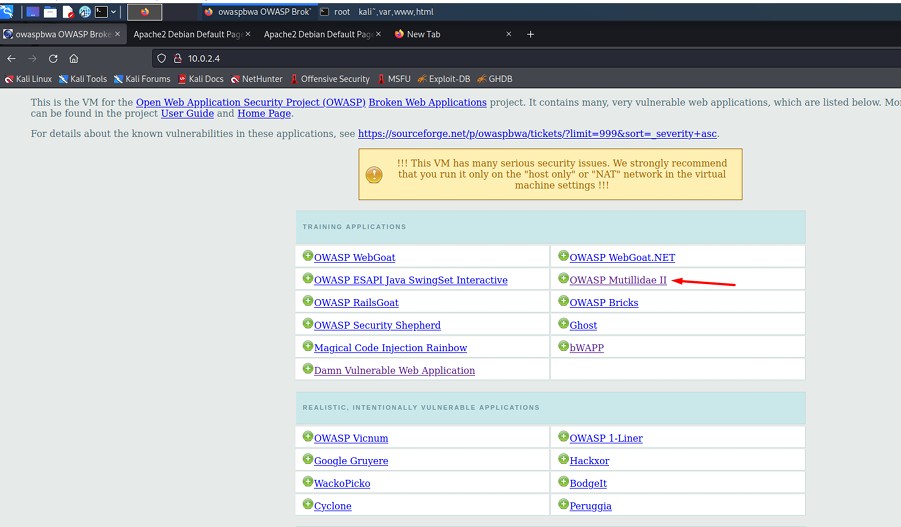Expand plus icon beside OWASP Mutillidae II

(564, 278)
